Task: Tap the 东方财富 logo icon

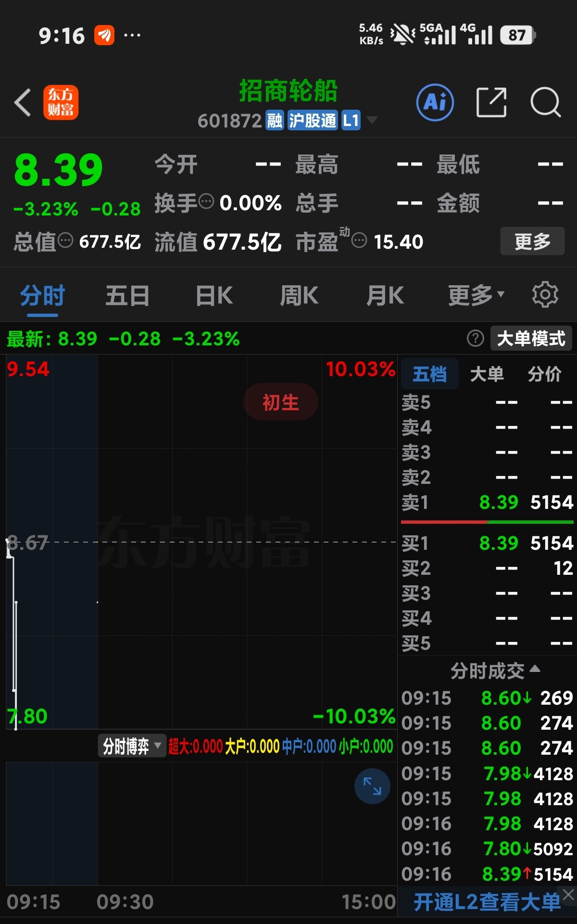Action: click(x=61, y=102)
